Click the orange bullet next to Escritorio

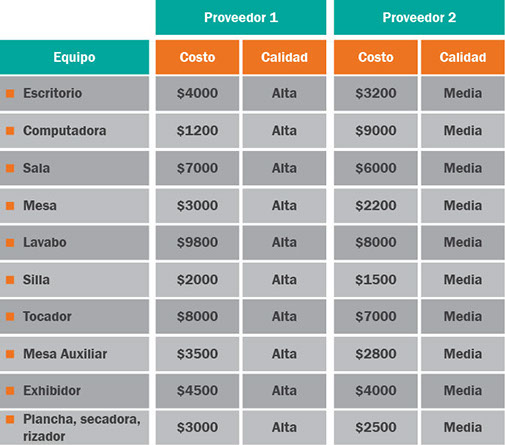pyautogui.click(x=10, y=93)
